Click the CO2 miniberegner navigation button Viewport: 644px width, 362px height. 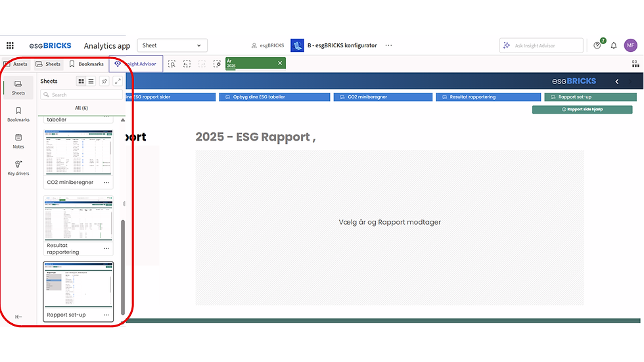pyautogui.click(x=382, y=97)
